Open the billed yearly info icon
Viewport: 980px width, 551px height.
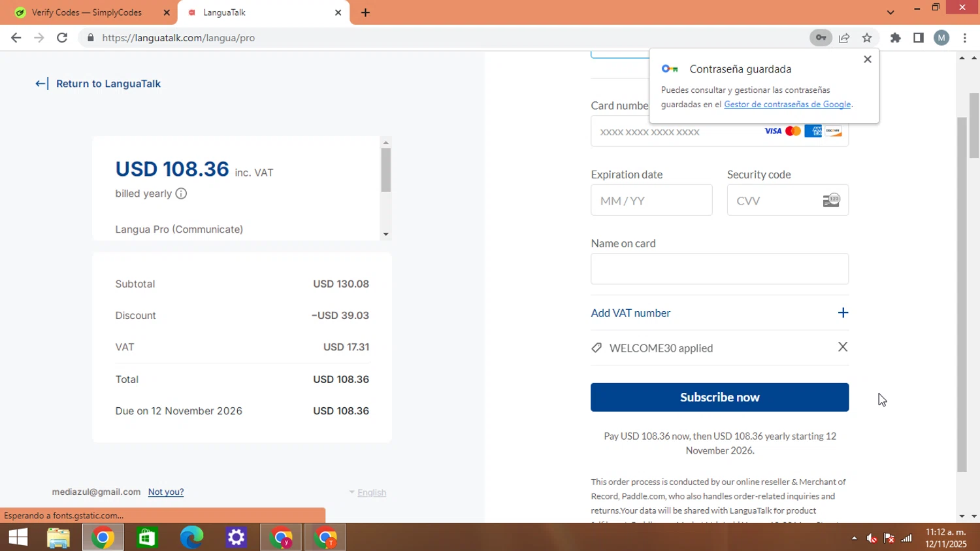click(x=181, y=193)
